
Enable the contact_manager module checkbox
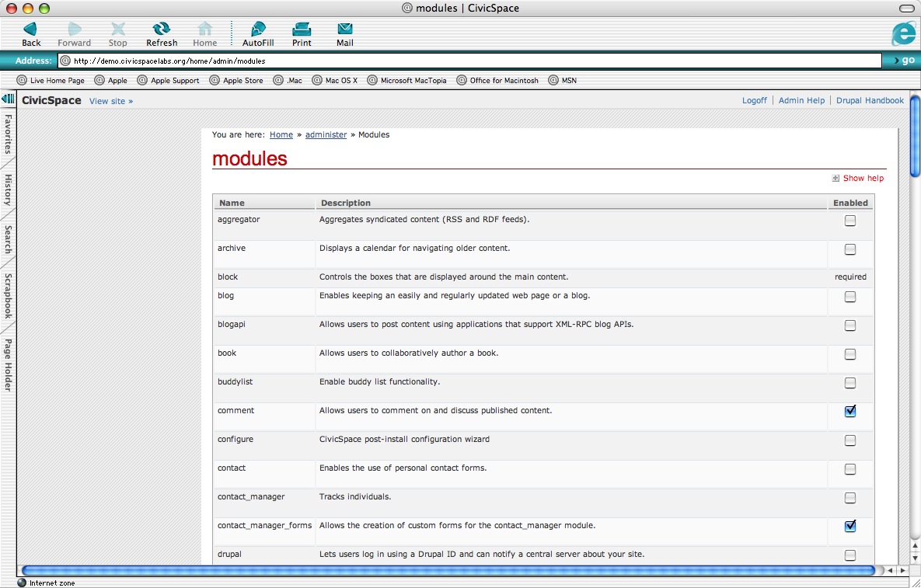coord(850,498)
